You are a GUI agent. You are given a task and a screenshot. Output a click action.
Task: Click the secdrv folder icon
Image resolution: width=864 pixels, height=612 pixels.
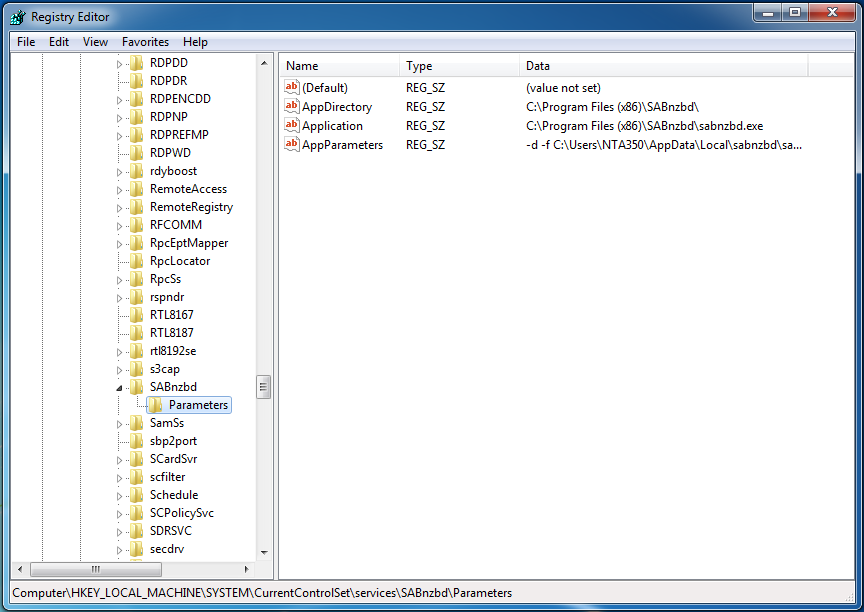pos(137,549)
